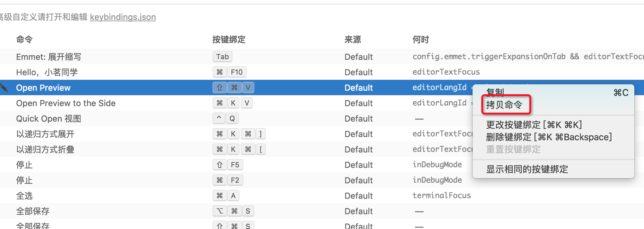Click the ⇧⌘V keybinding of Open Preview
Screen dimensions: 644x229
[x=233, y=87]
